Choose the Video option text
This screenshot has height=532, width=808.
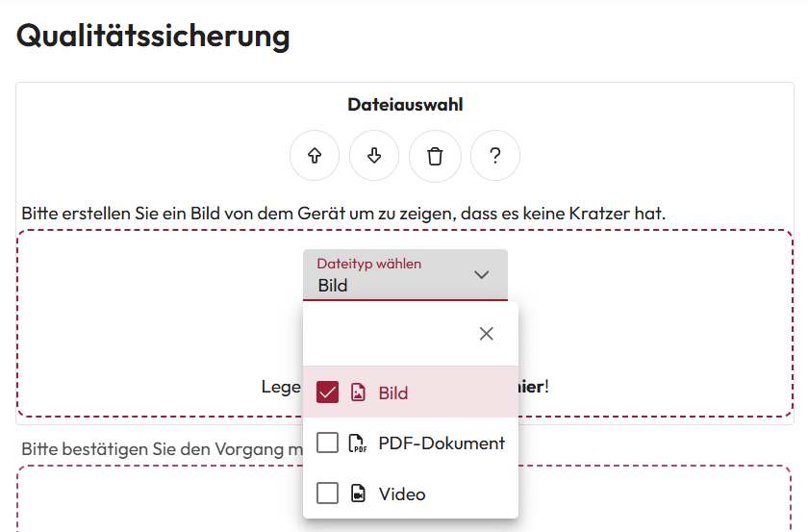point(402,494)
